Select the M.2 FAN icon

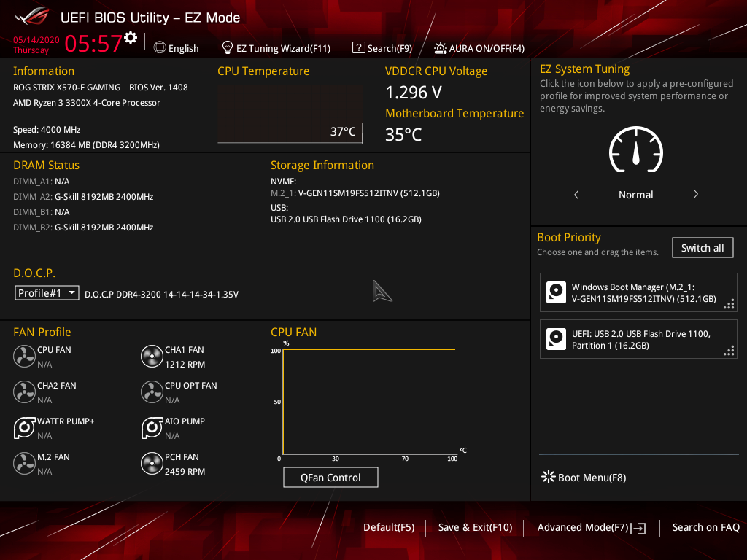point(24,463)
